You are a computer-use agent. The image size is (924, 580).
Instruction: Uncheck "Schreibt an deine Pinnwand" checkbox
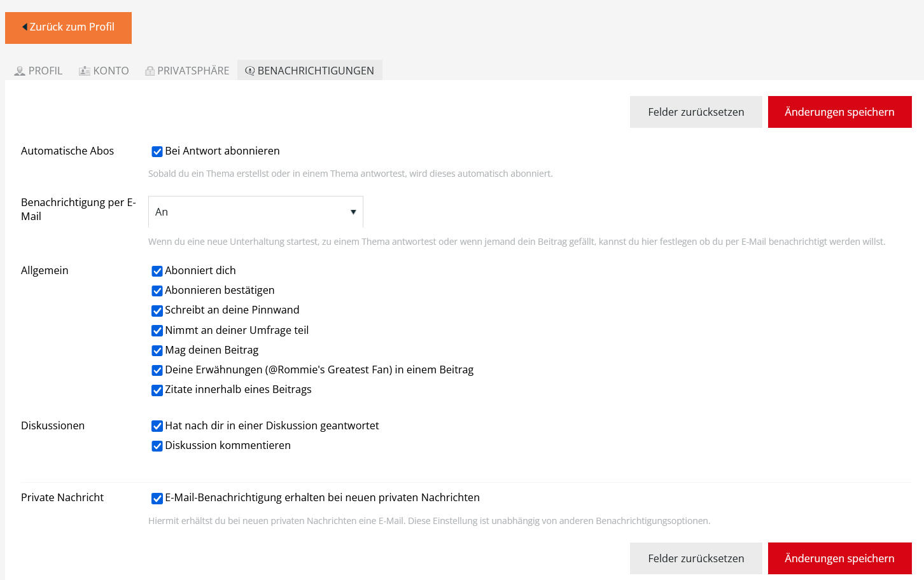pos(157,311)
